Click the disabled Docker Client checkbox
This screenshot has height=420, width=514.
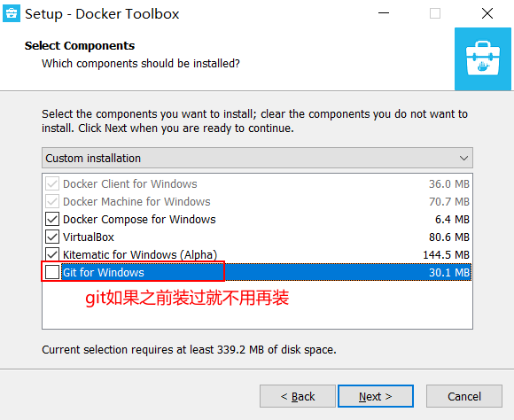pos(52,183)
